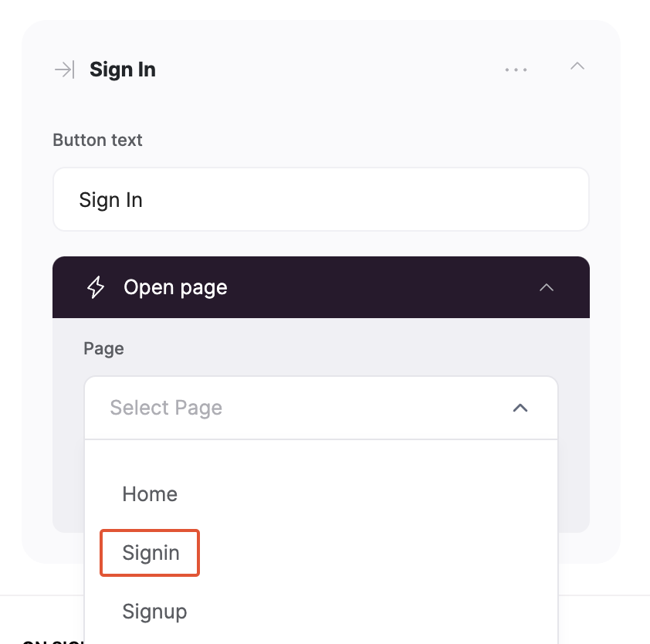
Task: Click the chevron icon next to Select Page
Action: [520, 408]
